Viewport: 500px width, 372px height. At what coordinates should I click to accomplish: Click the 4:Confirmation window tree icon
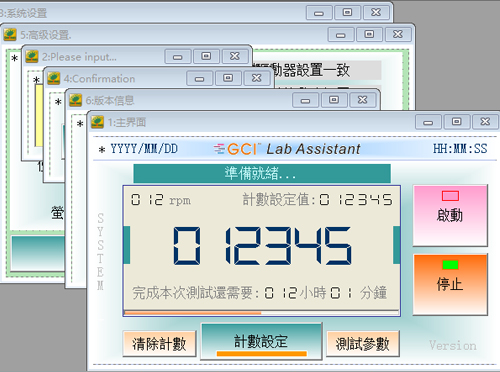click(54, 79)
